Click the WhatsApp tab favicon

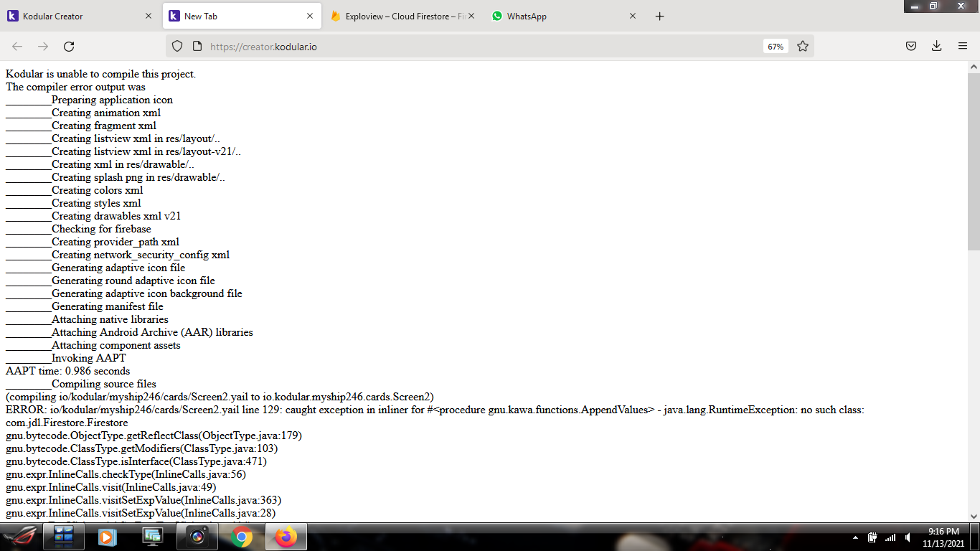coord(497,16)
